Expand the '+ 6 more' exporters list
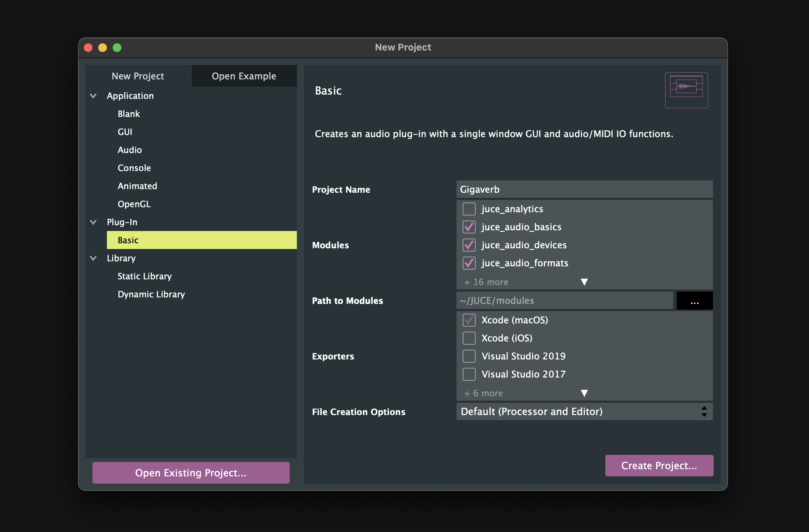Image resolution: width=809 pixels, height=532 pixels. coord(584,393)
